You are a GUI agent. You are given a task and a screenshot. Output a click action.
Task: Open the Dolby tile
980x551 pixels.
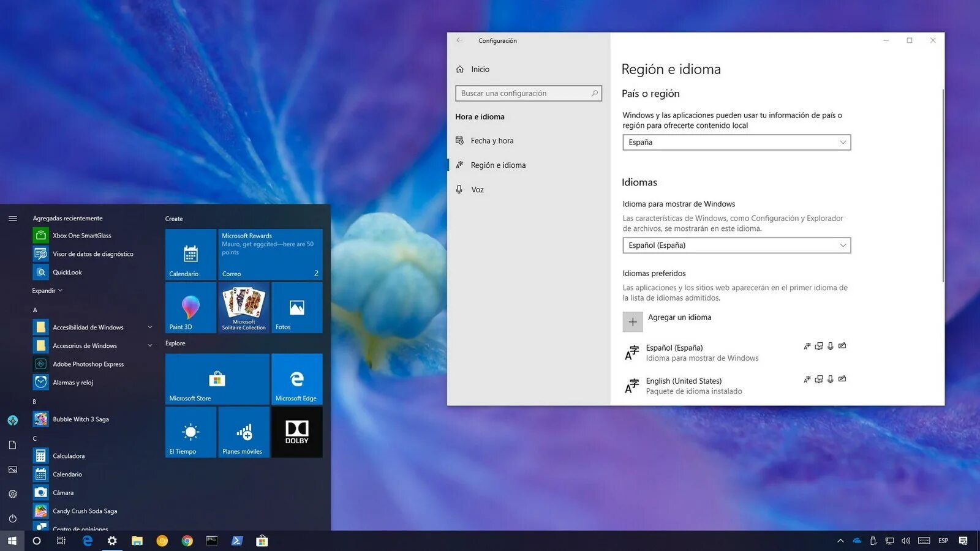pyautogui.click(x=296, y=432)
